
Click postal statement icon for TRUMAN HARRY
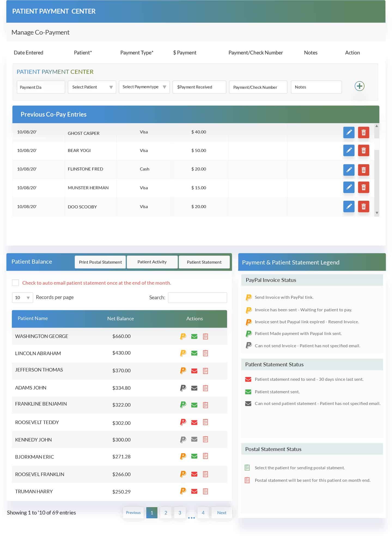point(205,491)
